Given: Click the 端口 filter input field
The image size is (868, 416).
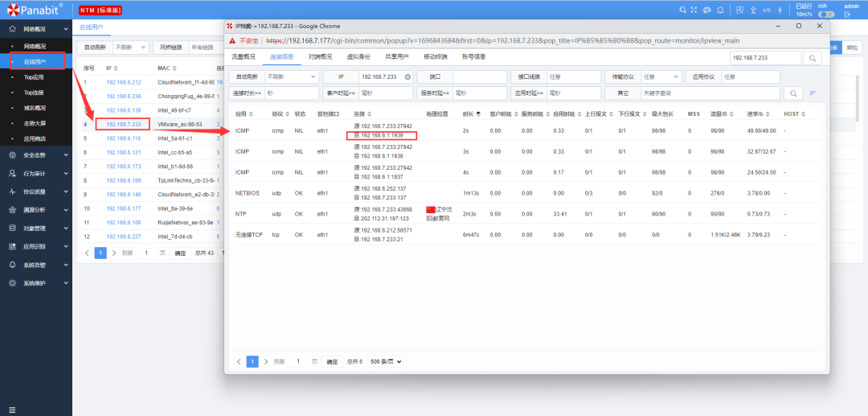Looking at the screenshot, I should pyautogui.click(x=481, y=77).
